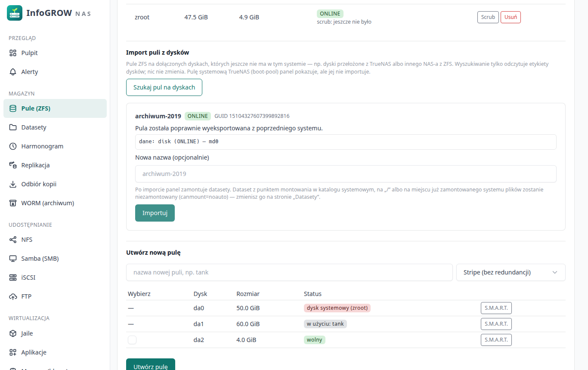Click the 'dysk systemowy (zroot)' status badge
Screen dimensions: 588x370
[x=337, y=308]
